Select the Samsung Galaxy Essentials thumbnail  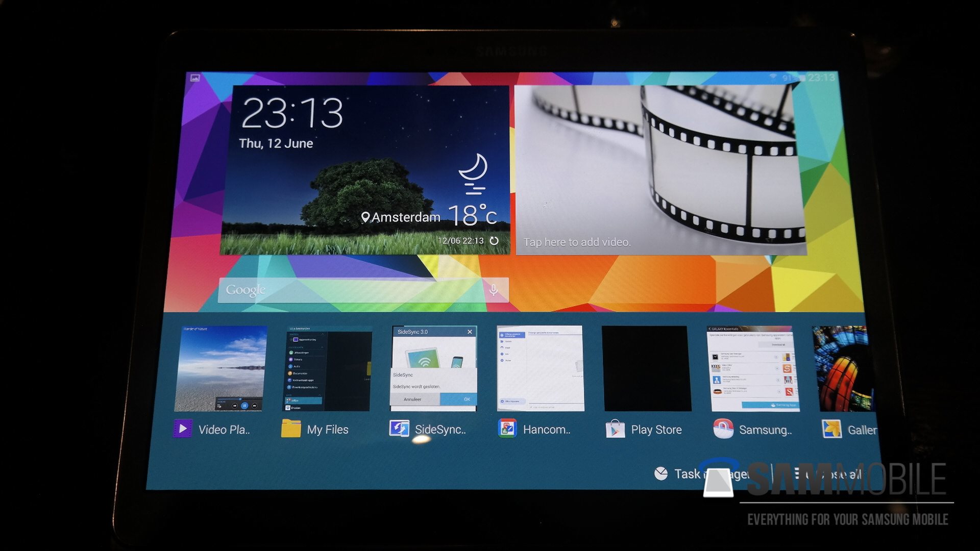754,368
